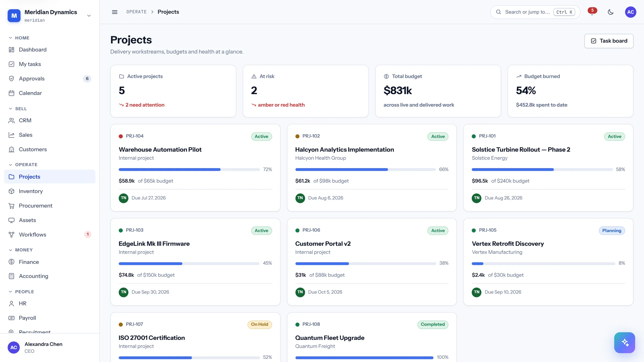Click TN avatar on Warehouse Automation Pilot
This screenshot has width=644, height=362.
(123, 198)
